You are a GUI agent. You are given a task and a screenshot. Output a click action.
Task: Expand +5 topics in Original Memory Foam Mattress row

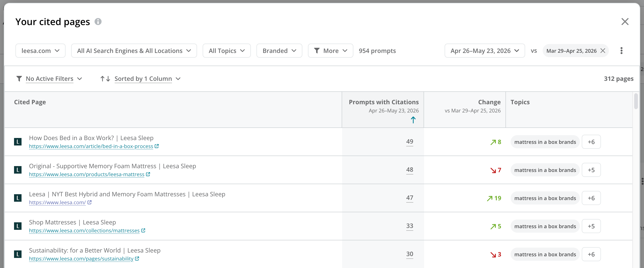pyautogui.click(x=591, y=170)
